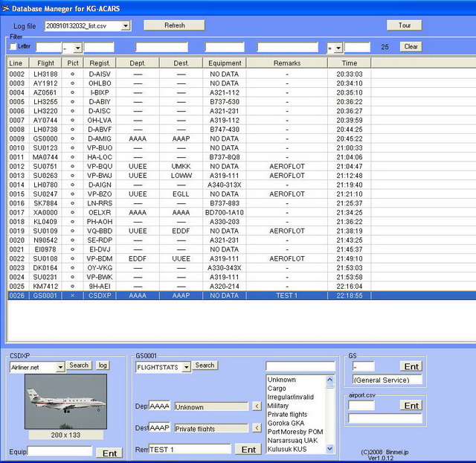Click the arrow button beside the Dest field
Image resolution: width=476 pixels, height=463 pixels.
(256, 428)
